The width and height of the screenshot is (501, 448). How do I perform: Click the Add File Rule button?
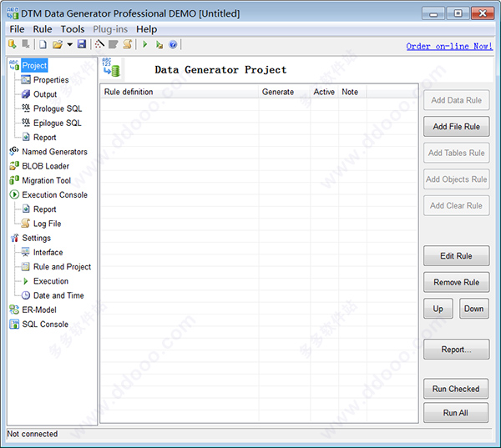(x=456, y=127)
